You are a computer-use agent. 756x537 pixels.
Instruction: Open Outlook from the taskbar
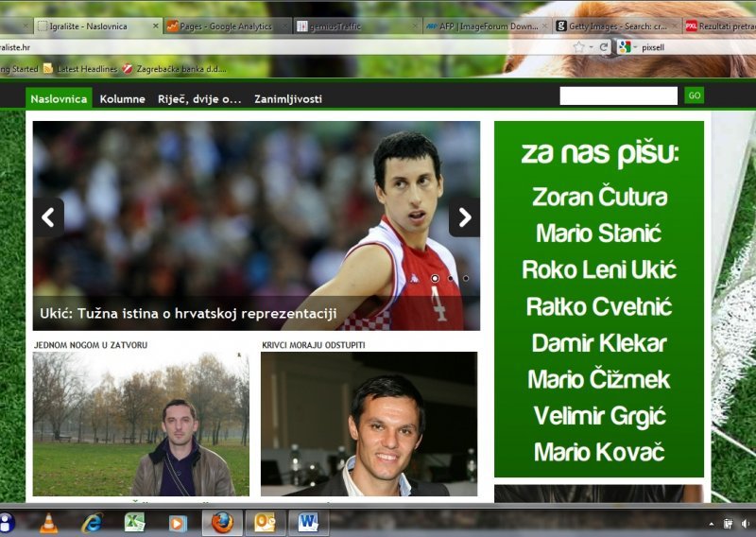(265, 523)
